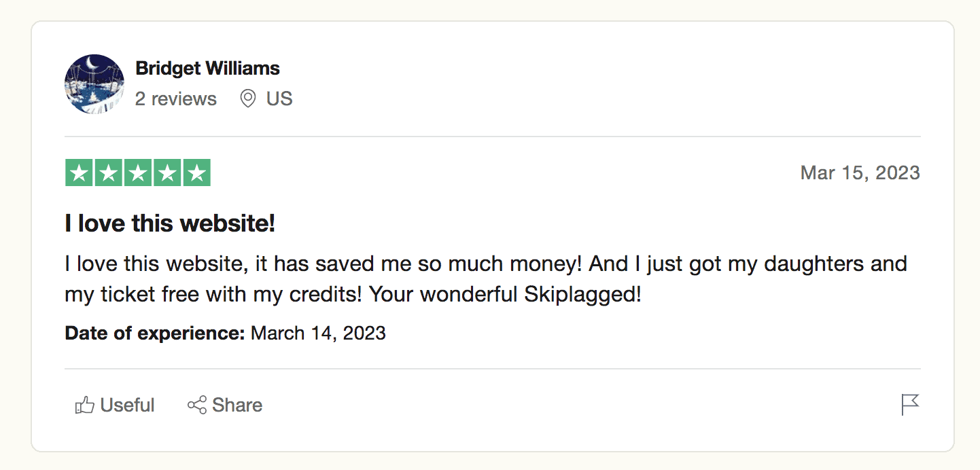Click the Share icon next to Useful
This screenshot has height=470, width=980.
pyautogui.click(x=196, y=404)
